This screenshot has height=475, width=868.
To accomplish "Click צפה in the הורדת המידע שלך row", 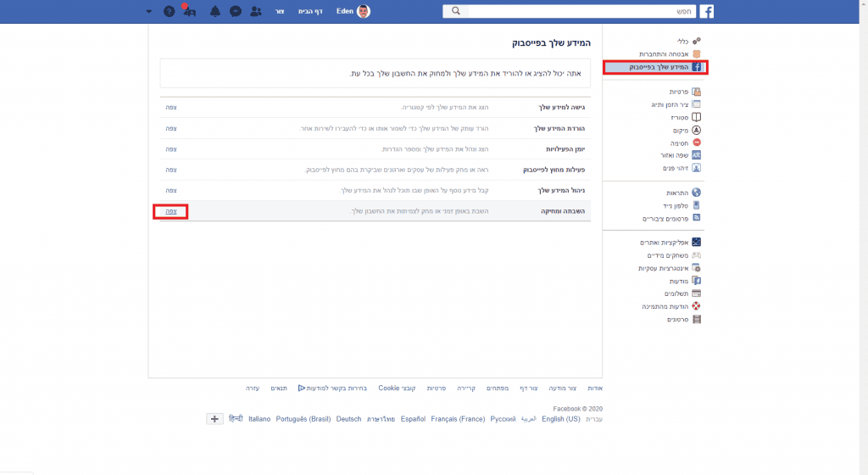I will [171, 128].
